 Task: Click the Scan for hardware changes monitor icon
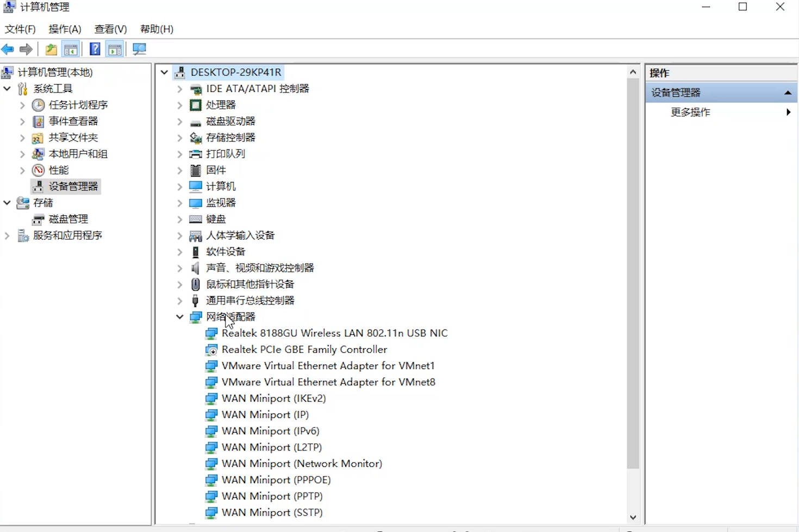pos(139,49)
